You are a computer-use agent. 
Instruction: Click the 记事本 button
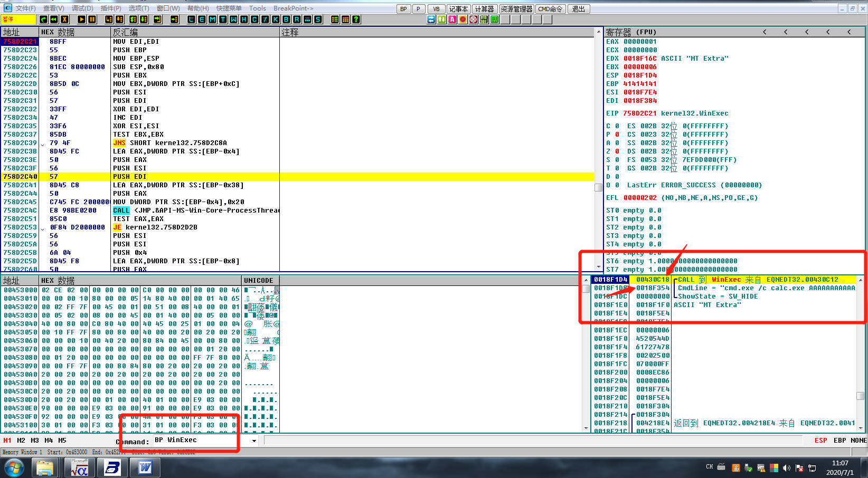[x=458, y=9]
